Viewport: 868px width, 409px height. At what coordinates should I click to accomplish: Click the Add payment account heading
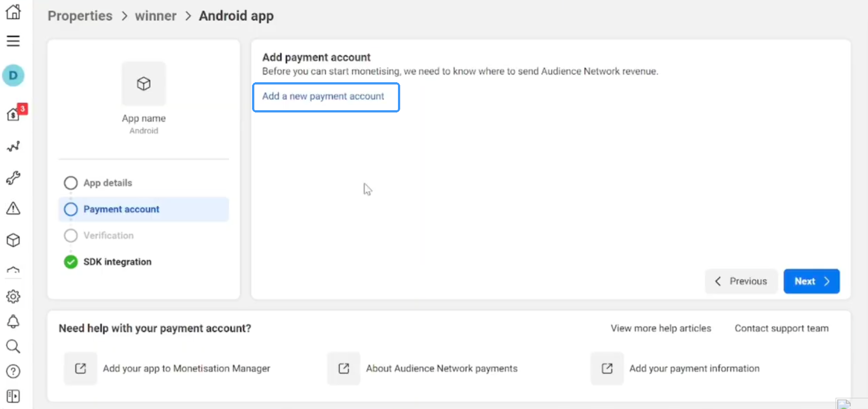tap(316, 57)
